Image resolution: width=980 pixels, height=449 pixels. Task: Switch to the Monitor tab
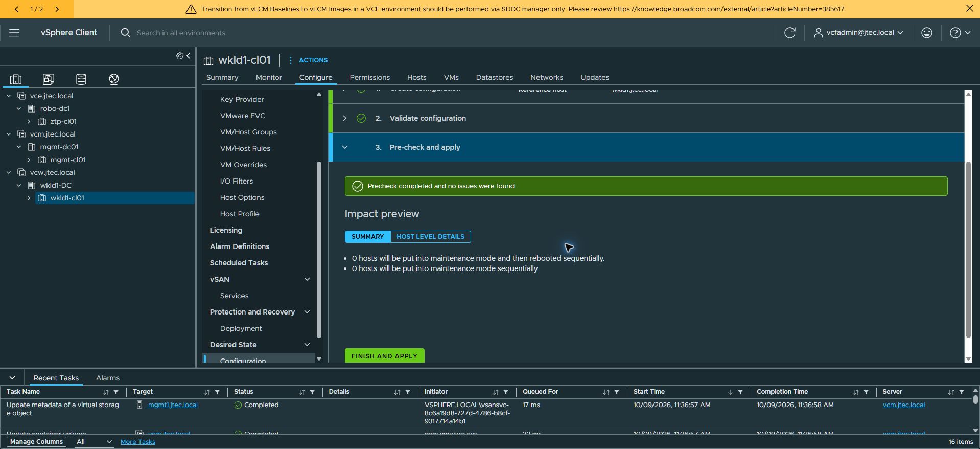[269, 77]
